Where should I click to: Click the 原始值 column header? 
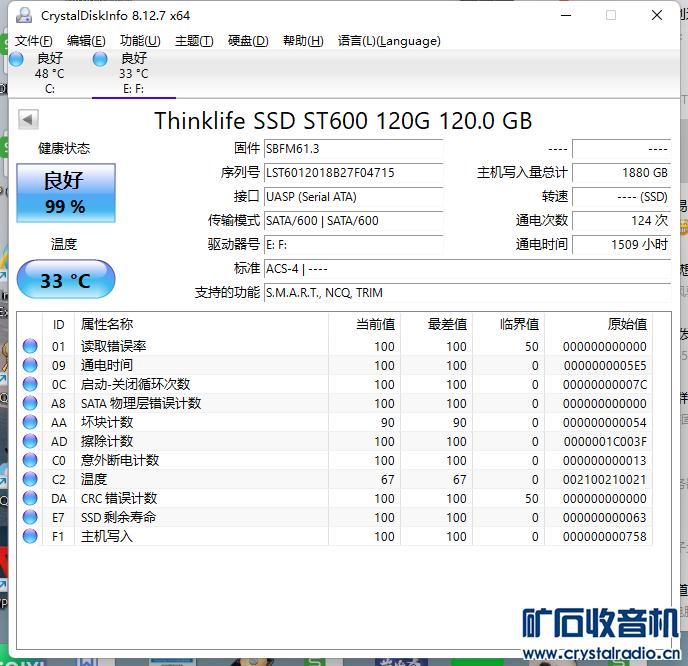[x=626, y=324]
